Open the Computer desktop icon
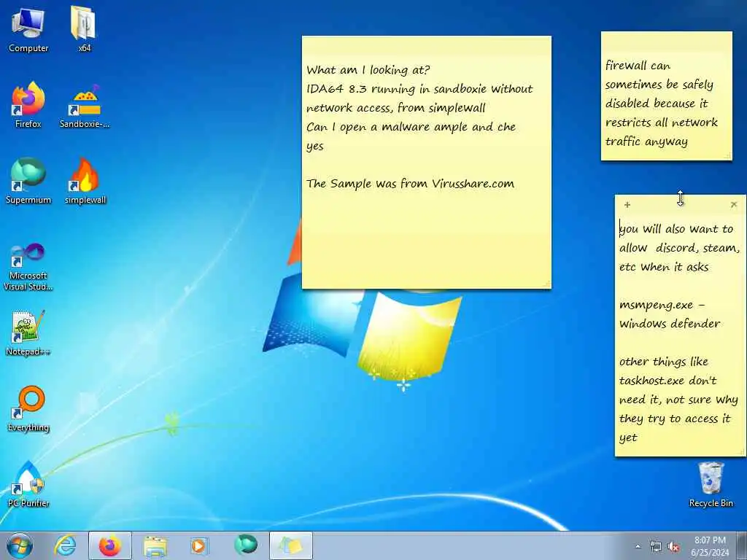 28,29
